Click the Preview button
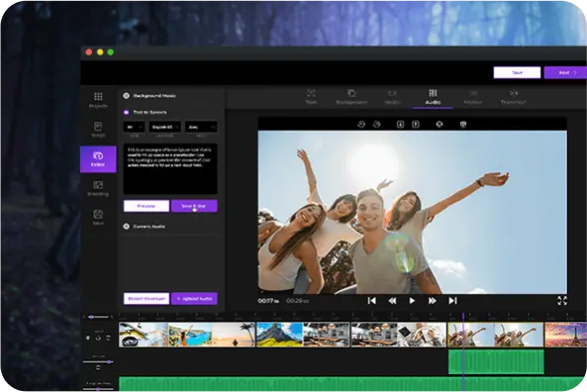Screen dimensions: 587x392 [147, 206]
